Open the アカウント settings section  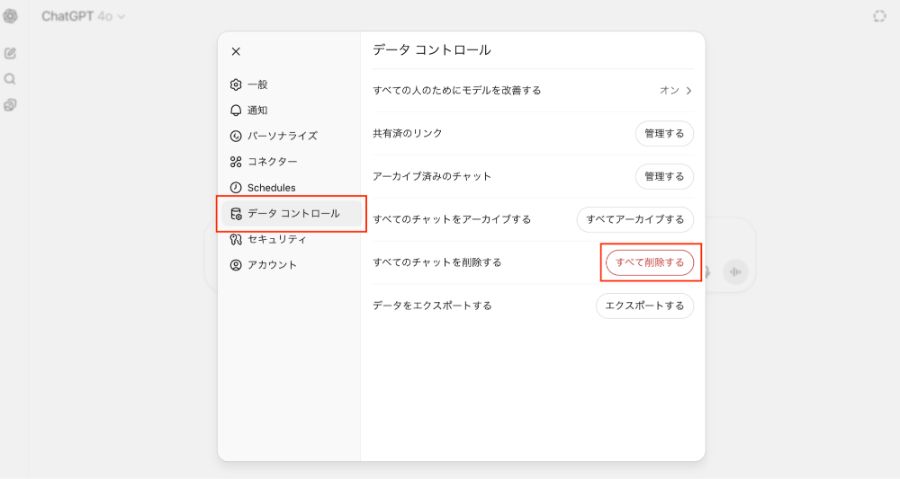click(x=291, y=265)
